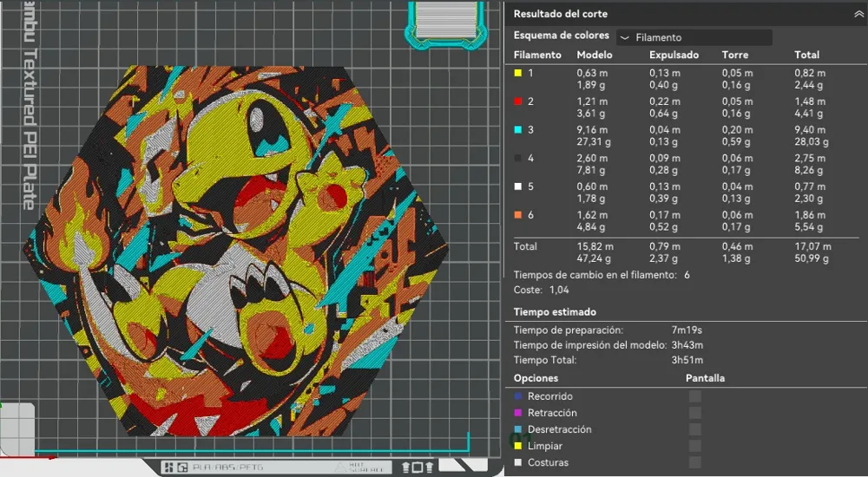Click the white filament 5 color swatch
The width and height of the screenshot is (868, 477).
click(x=518, y=186)
